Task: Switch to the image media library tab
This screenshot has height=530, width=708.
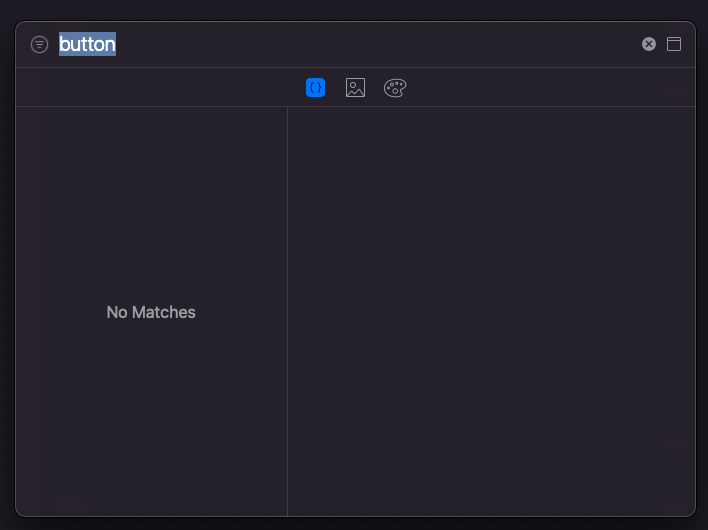Action: coord(355,88)
